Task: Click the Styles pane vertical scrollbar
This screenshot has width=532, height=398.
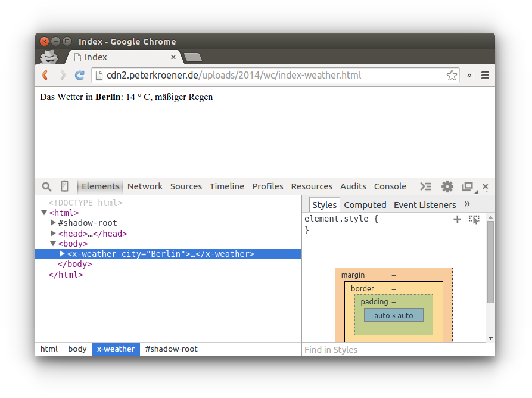Action: 490,262
